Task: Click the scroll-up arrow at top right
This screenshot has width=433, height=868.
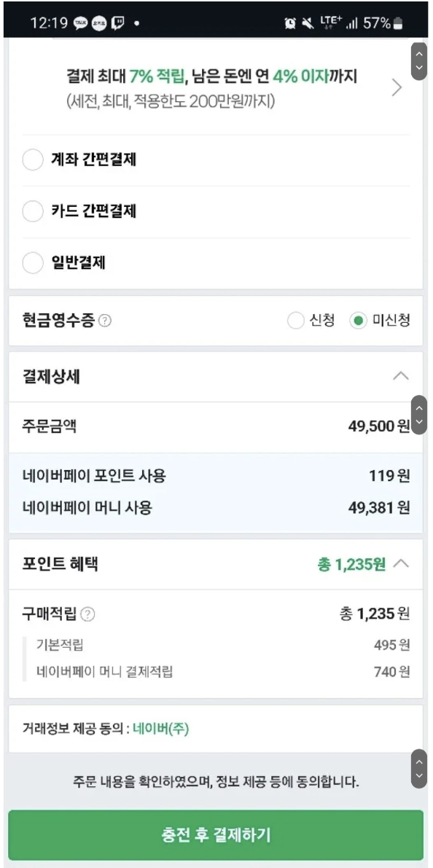Action: click(x=419, y=55)
